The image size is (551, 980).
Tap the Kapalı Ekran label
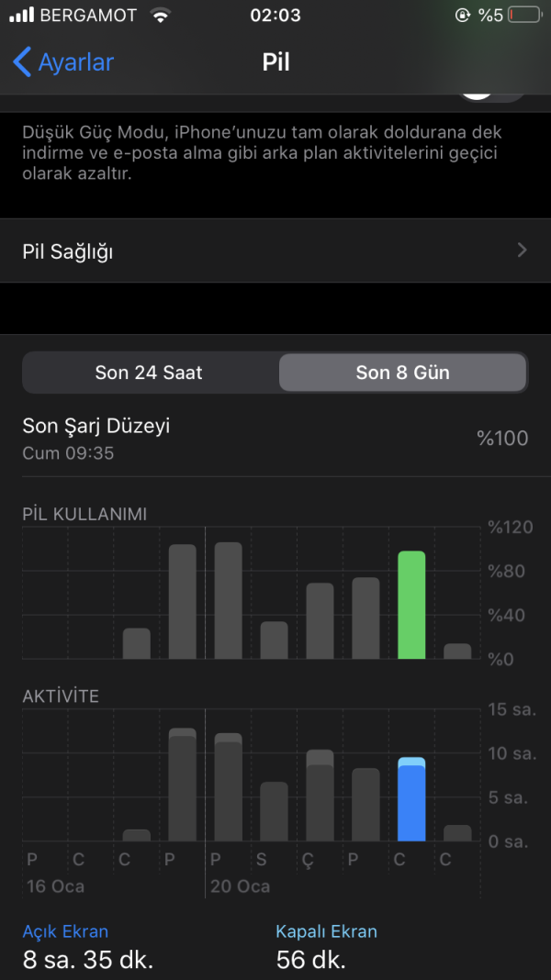coord(326,931)
